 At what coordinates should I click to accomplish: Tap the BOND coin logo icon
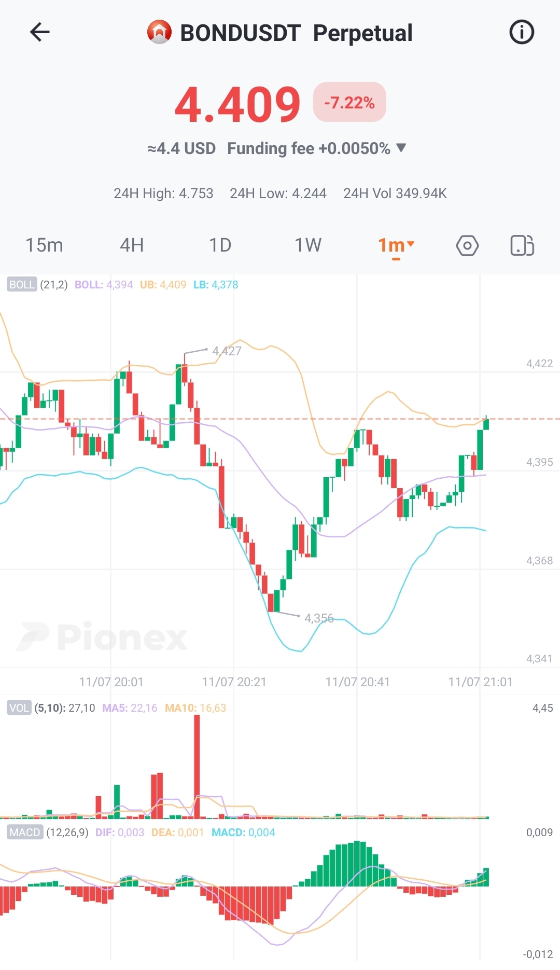159,33
